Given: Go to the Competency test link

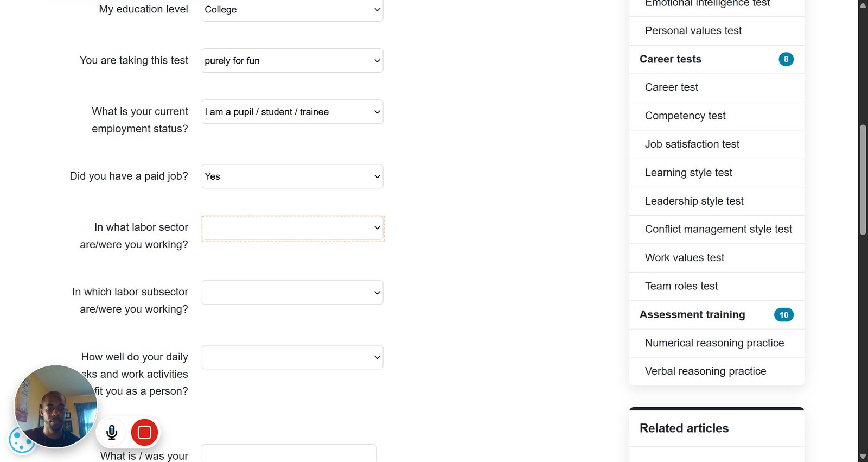Looking at the screenshot, I should tap(685, 116).
